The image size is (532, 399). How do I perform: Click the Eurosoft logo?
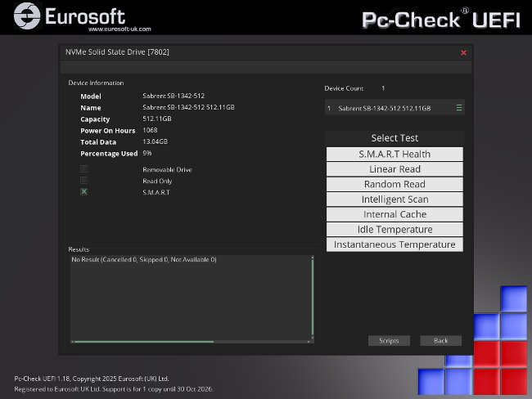[x=72, y=16]
